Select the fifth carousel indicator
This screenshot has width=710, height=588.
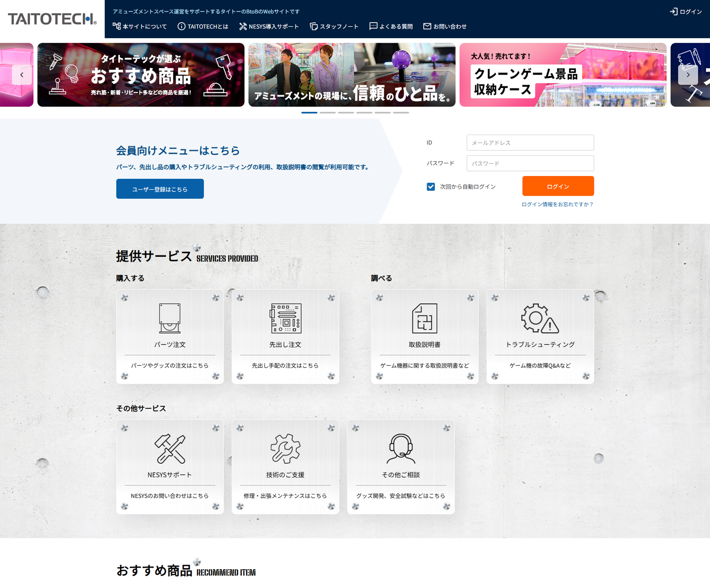382,113
